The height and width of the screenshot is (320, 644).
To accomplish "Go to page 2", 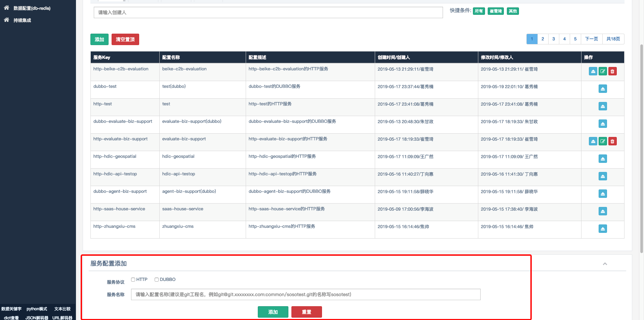I will click(x=543, y=39).
